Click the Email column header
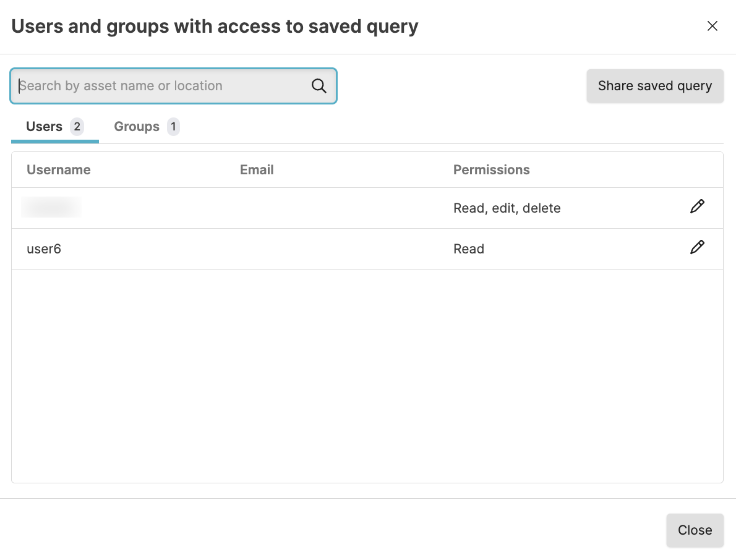 pos(257,170)
